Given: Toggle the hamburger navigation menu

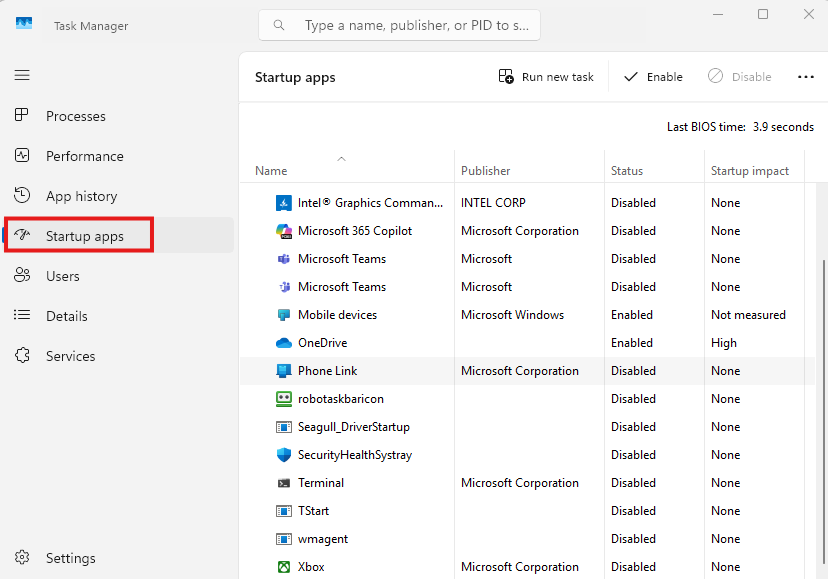Looking at the screenshot, I should pos(22,75).
